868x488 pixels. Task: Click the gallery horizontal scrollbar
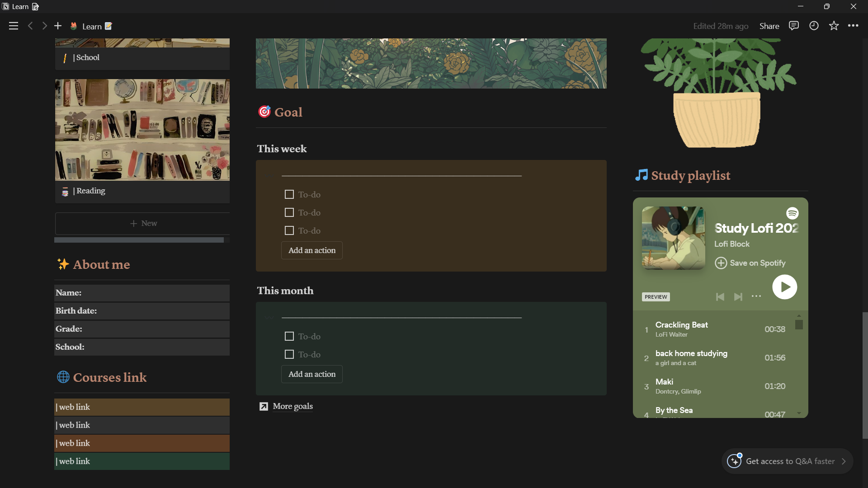click(139, 240)
